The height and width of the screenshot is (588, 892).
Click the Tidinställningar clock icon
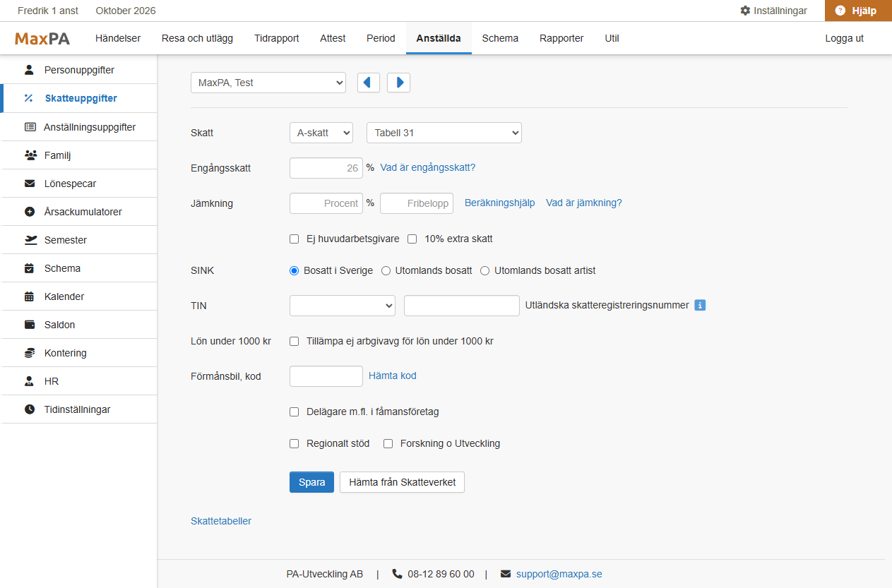30,409
